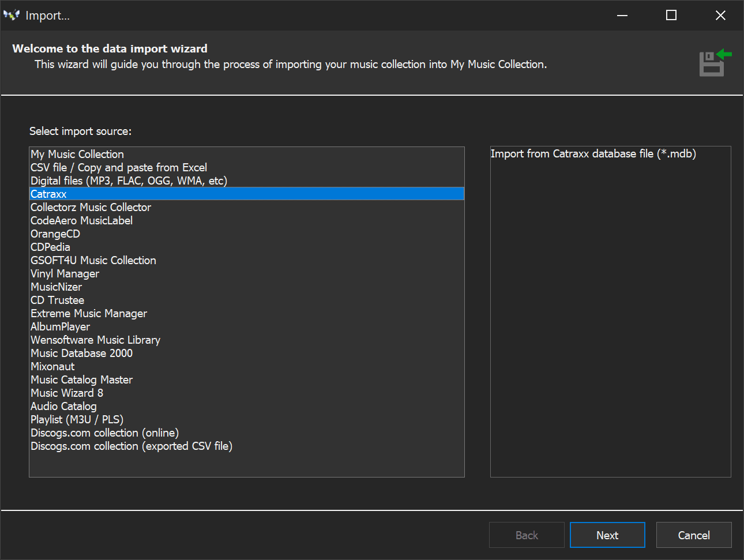Choose Playlist (M3U / PLS) option
Image resolution: width=744 pixels, height=560 pixels.
pyautogui.click(x=77, y=419)
